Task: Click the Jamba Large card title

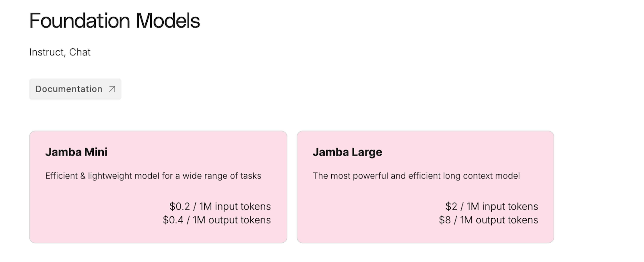Action: pyautogui.click(x=347, y=152)
